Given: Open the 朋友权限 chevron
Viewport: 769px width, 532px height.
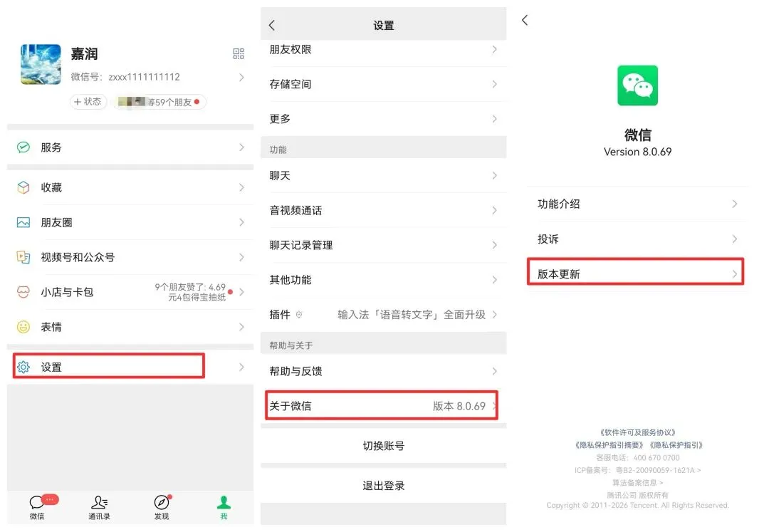Looking at the screenshot, I should pyautogui.click(x=494, y=49).
